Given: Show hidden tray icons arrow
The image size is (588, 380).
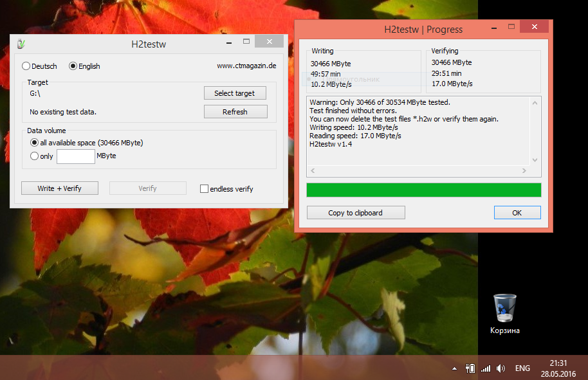Looking at the screenshot, I should (454, 369).
